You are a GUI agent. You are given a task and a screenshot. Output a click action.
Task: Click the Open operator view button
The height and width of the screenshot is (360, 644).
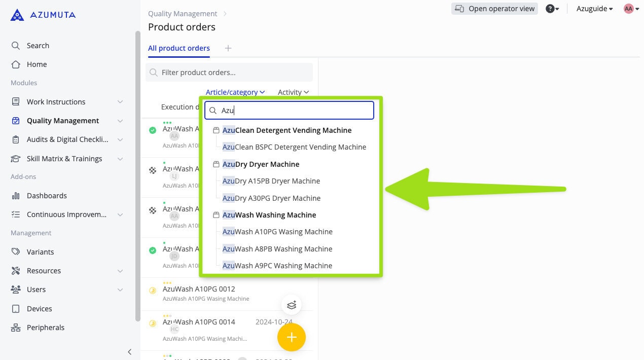(x=494, y=9)
